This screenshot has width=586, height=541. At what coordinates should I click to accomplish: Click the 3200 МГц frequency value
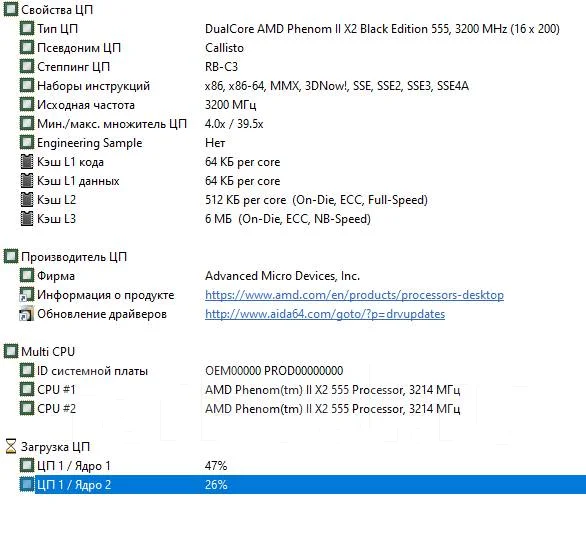(x=231, y=105)
